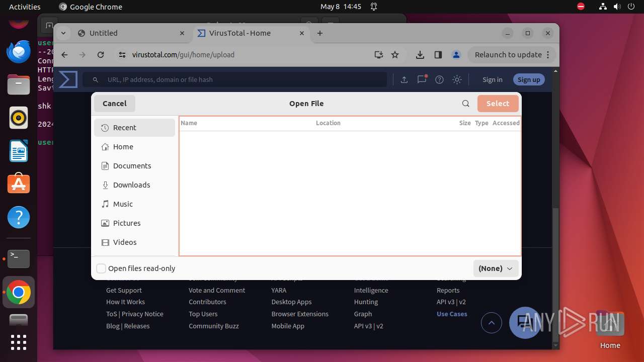644x362 pixels.
Task: Click install app icon in address bar
Action: pos(379,55)
